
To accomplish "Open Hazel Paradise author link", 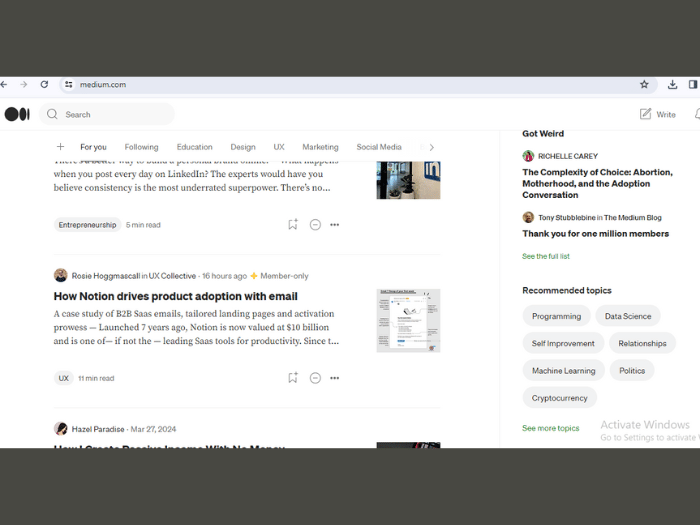I will click(98, 429).
